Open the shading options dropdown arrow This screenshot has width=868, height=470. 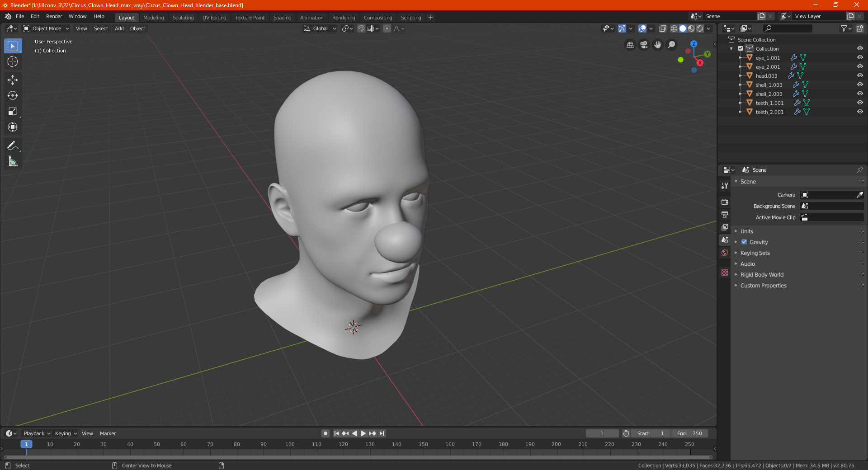[709, 28]
